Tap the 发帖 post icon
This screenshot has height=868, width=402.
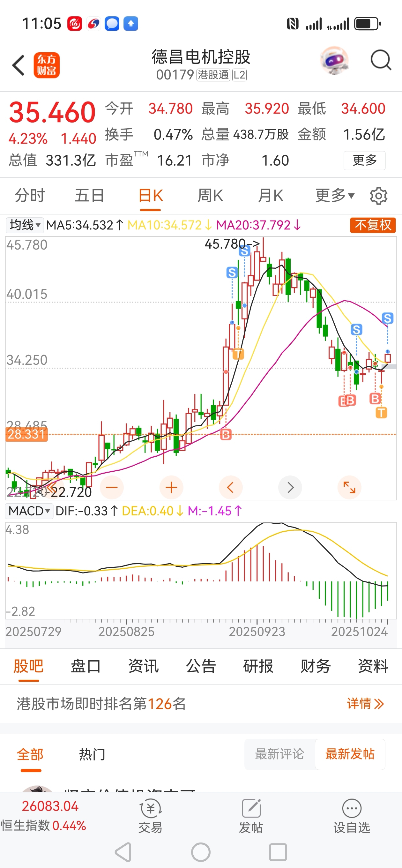(x=251, y=816)
